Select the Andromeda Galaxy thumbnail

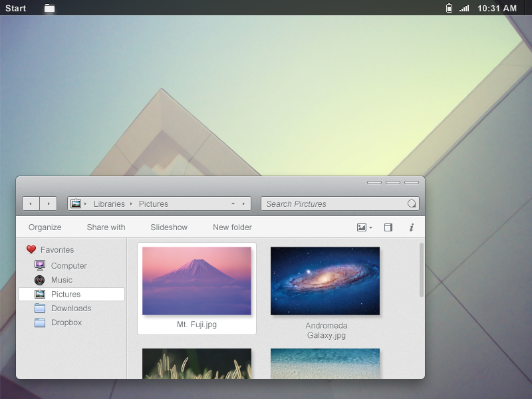coord(325,281)
